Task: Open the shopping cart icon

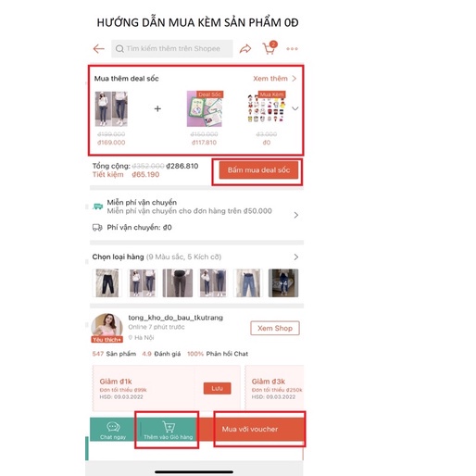Action: 269,48
